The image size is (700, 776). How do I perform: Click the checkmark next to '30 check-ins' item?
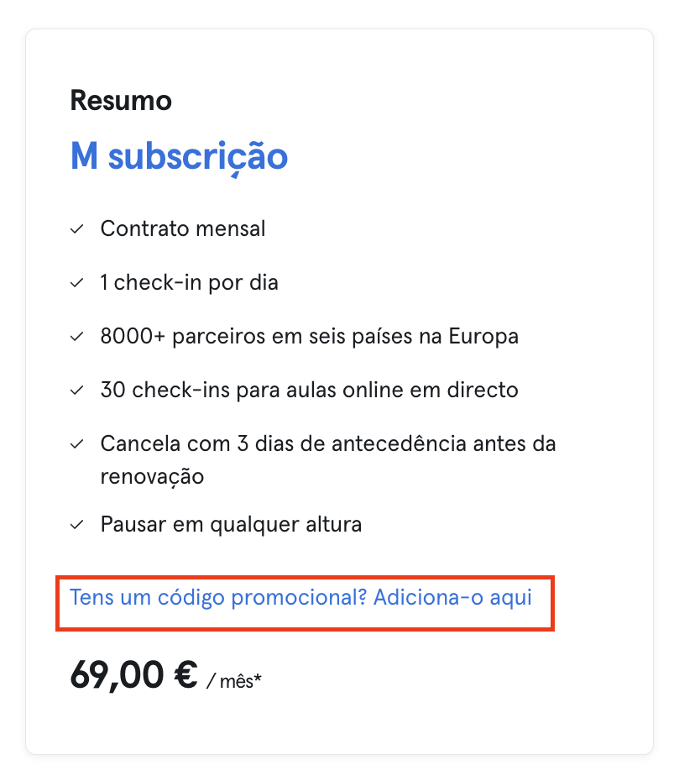pyautogui.click(x=76, y=391)
